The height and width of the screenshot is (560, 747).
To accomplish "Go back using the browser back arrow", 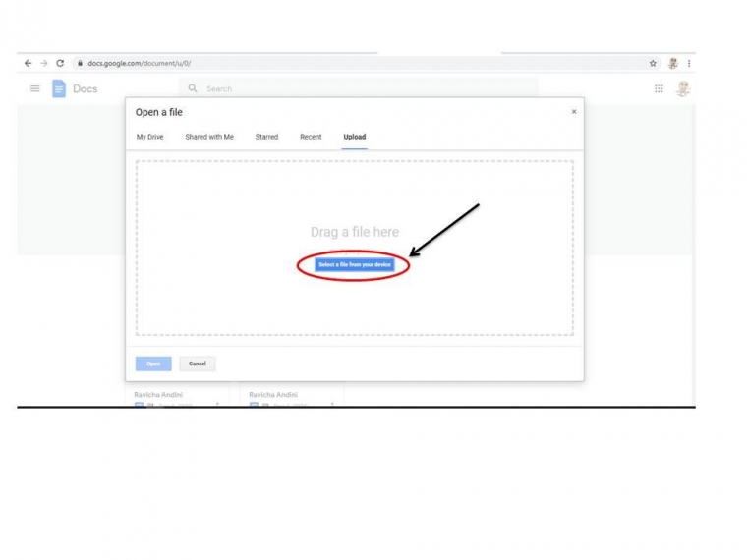I will click(29, 63).
